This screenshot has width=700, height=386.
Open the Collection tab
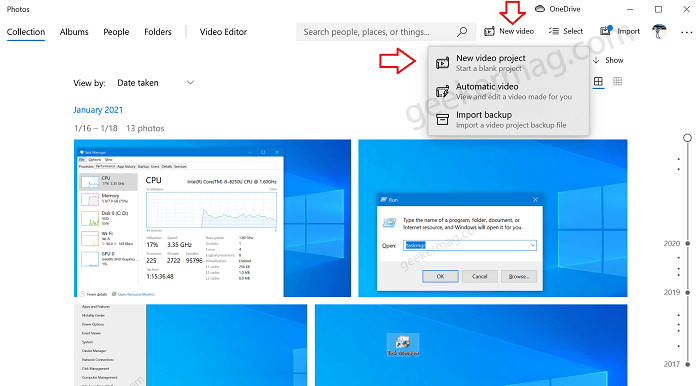26,32
